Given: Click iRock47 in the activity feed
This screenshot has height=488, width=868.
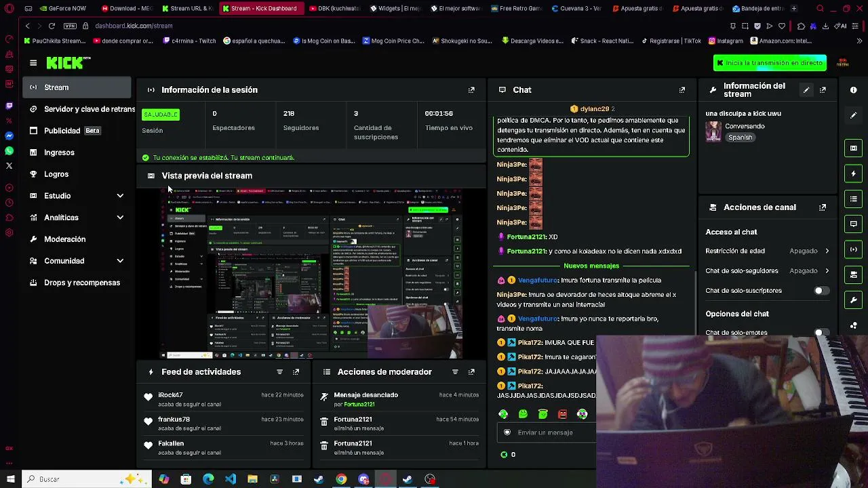Looking at the screenshot, I should (170, 395).
